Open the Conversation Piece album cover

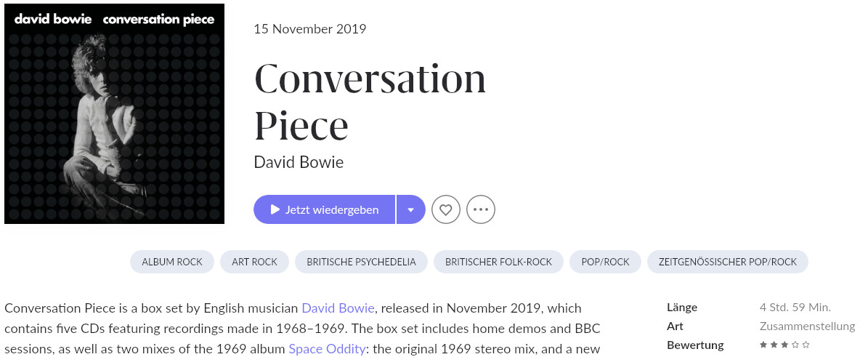click(x=115, y=113)
